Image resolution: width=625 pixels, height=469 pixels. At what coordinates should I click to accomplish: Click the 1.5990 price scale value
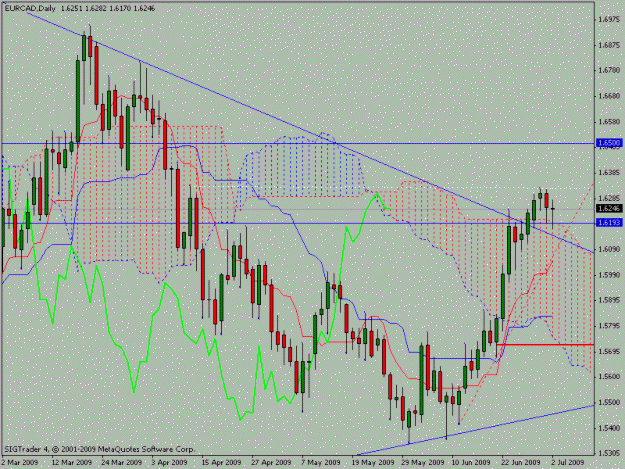pyautogui.click(x=610, y=275)
